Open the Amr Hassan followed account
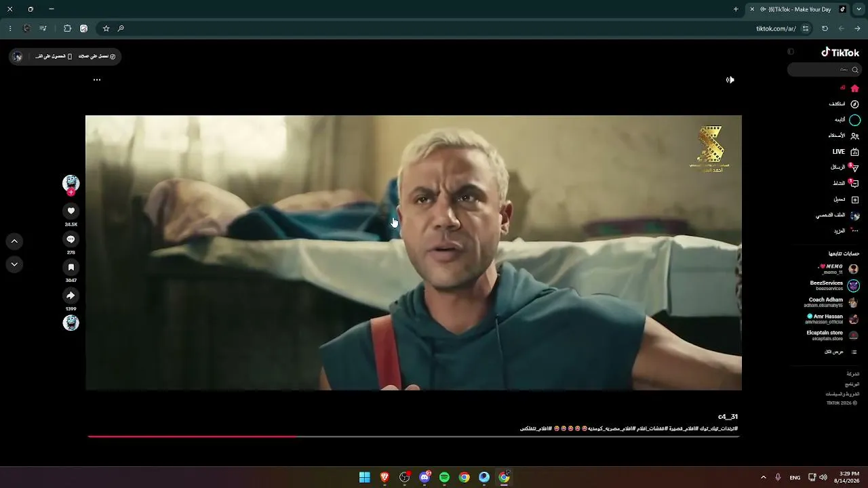The height and width of the screenshot is (488, 868). click(x=832, y=319)
